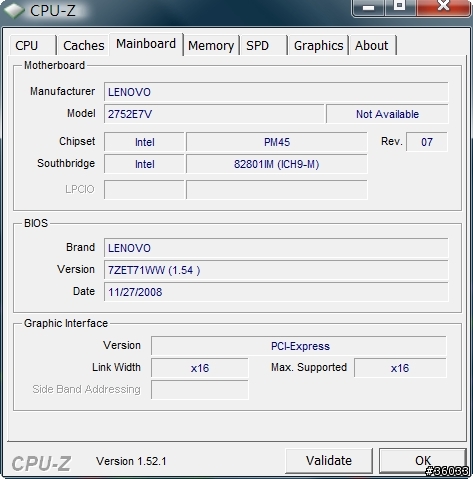Screen dimensions: 473x479
Task: Select the Mainboard tab
Action: click(146, 44)
